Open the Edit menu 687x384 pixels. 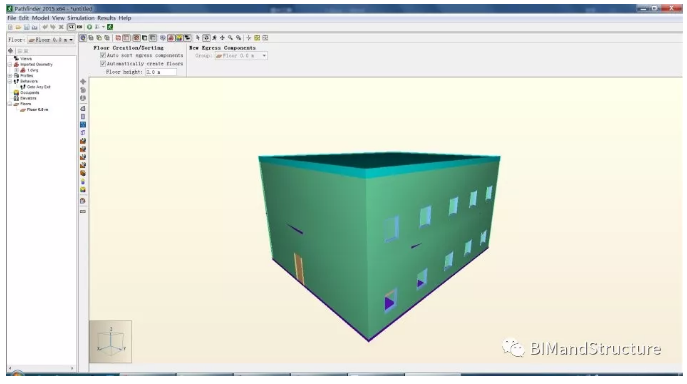point(24,18)
